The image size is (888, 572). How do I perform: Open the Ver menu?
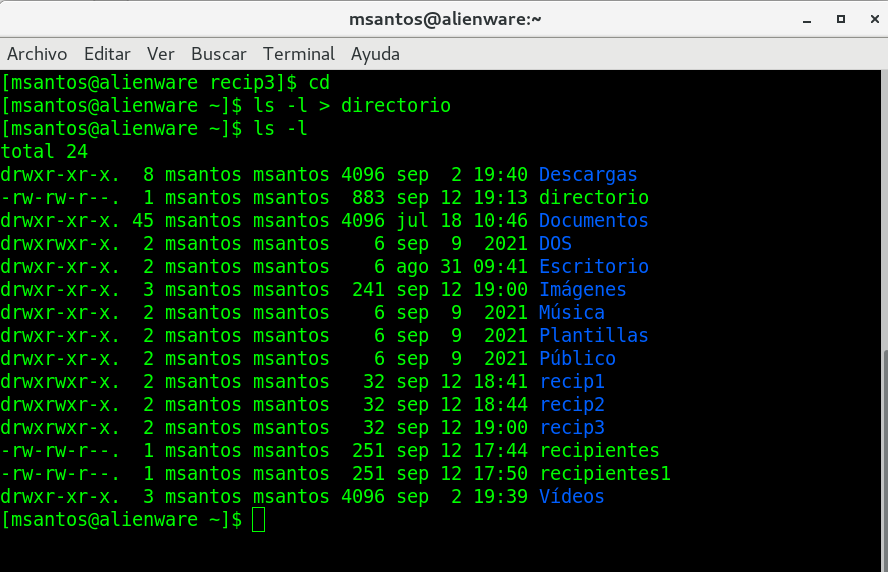pos(160,54)
